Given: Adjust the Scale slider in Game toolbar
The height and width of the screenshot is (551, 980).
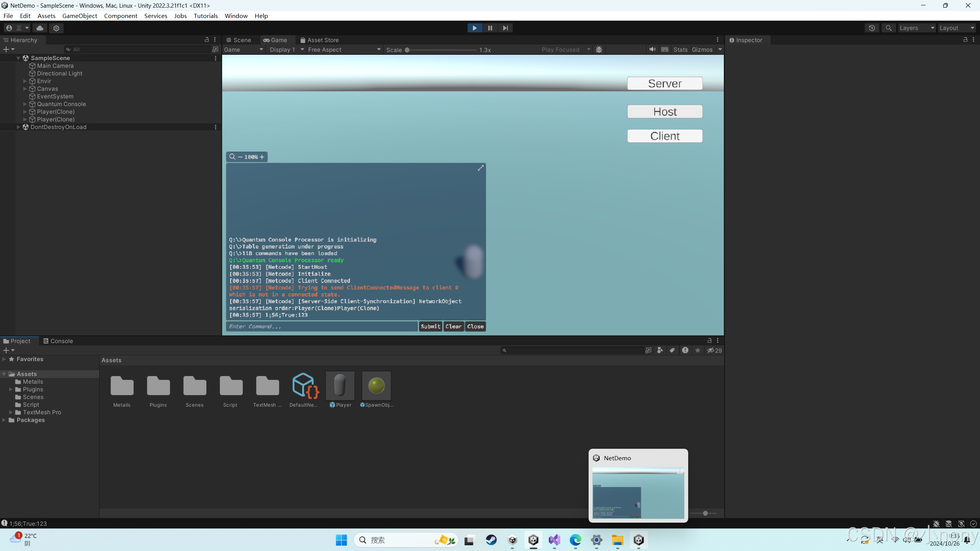Looking at the screenshot, I should pyautogui.click(x=407, y=50).
